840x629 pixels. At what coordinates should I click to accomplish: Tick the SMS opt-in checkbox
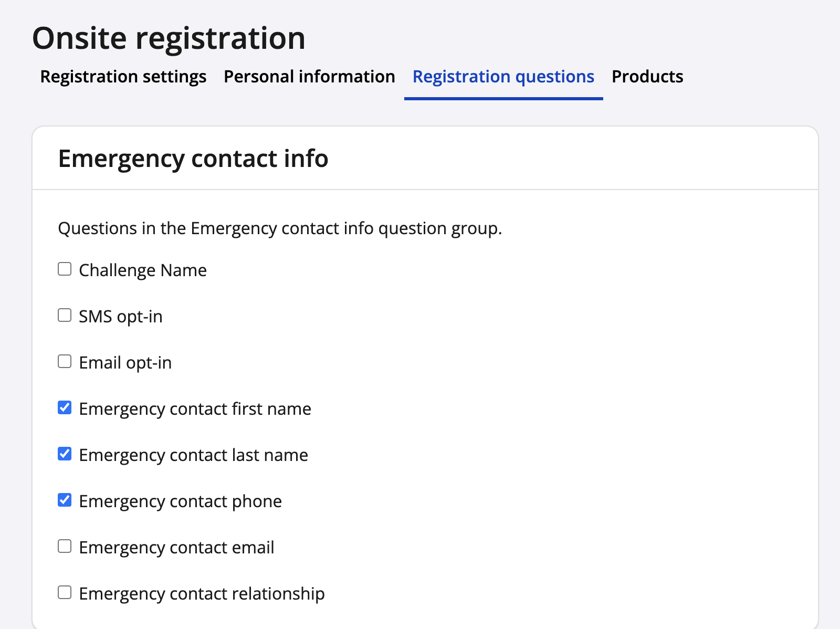[x=65, y=316]
